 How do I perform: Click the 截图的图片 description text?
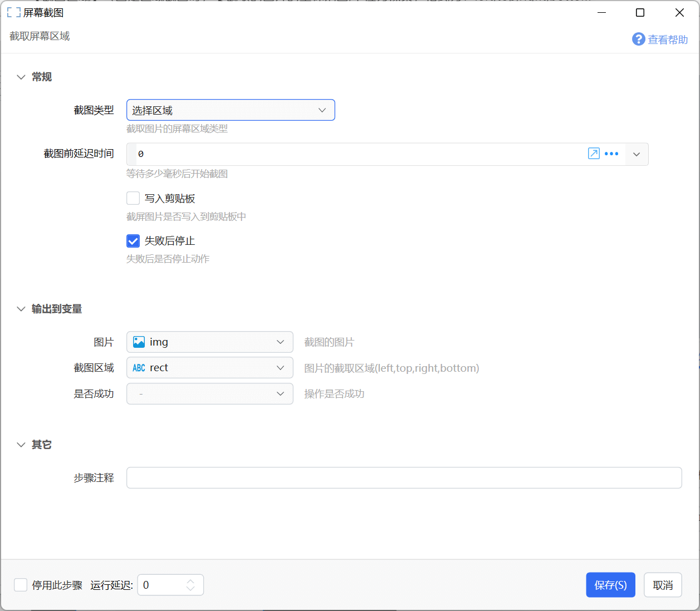point(329,342)
